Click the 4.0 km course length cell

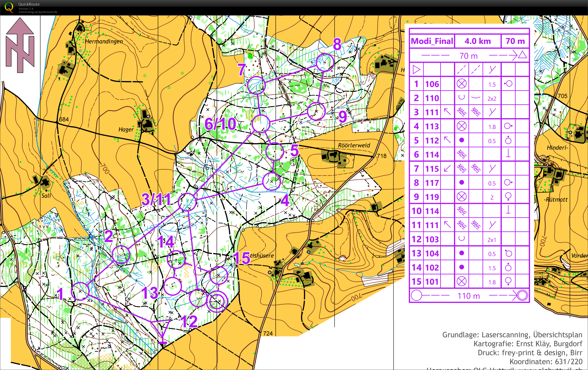(x=477, y=41)
